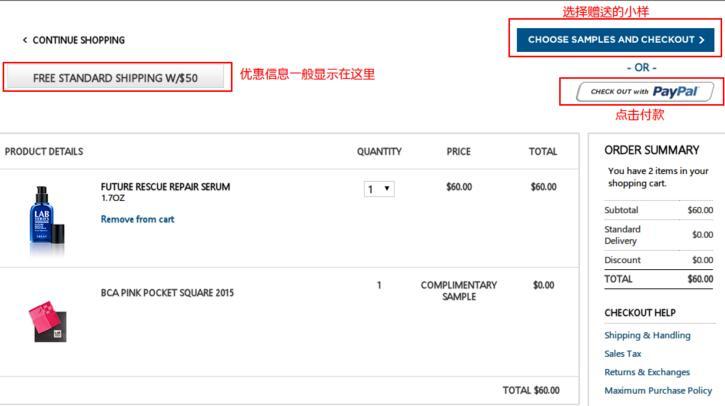This screenshot has width=725, height=406.
Task: Click the chevron on the checkout button
Action: click(702, 40)
